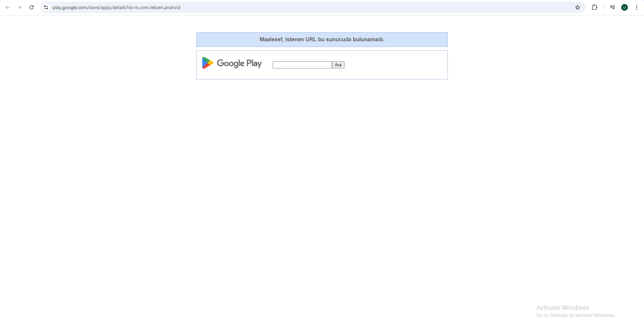
Task: Click the Ara search button
Action: point(338,65)
